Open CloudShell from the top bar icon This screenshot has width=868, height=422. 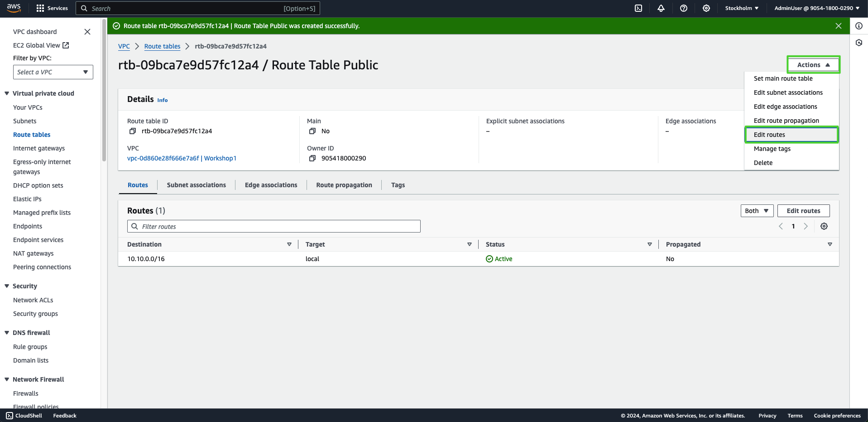pyautogui.click(x=638, y=8)
